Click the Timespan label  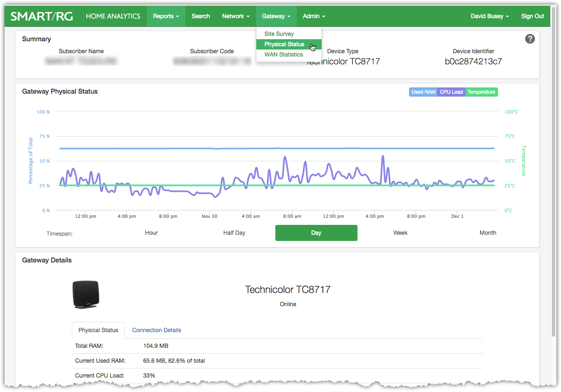pos(59,234)
